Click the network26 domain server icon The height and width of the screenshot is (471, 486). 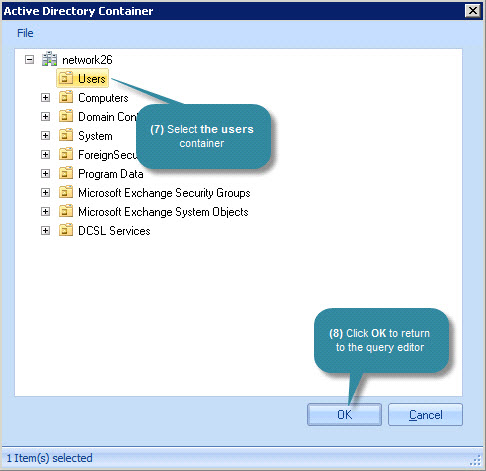pyautogui.click(x=49, y=59)
